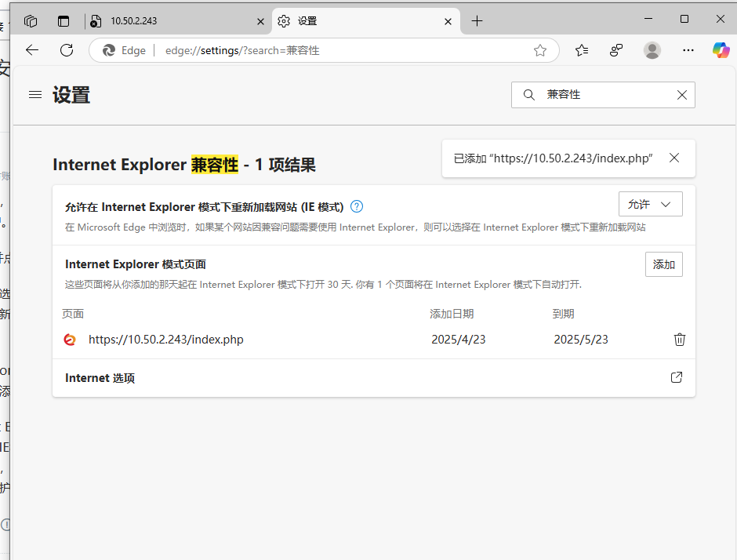Click the expiry date 2025/5/23
Viewport: 737px width, 560px height.
[581, 340]
